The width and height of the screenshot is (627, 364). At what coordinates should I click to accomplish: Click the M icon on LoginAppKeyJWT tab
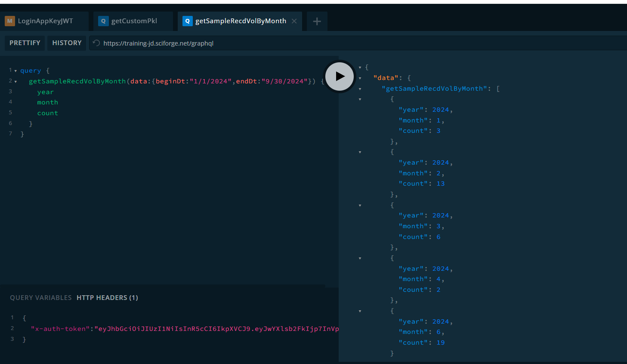click(10, 21)
